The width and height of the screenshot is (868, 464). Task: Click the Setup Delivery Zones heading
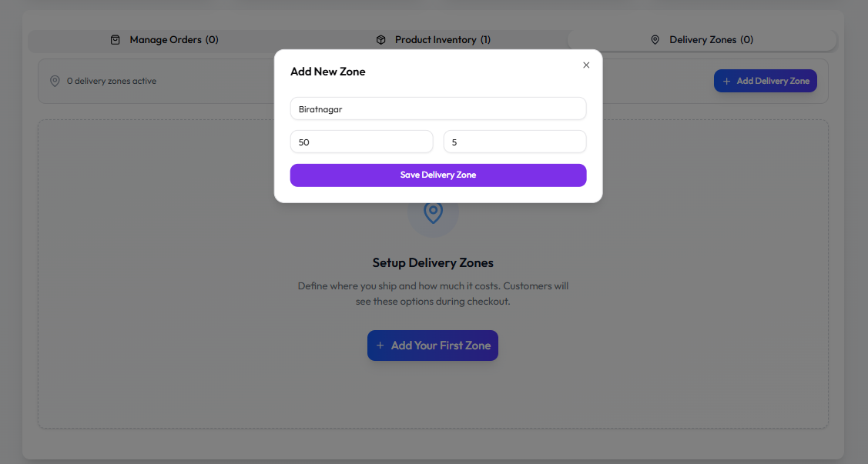[433, 263]
